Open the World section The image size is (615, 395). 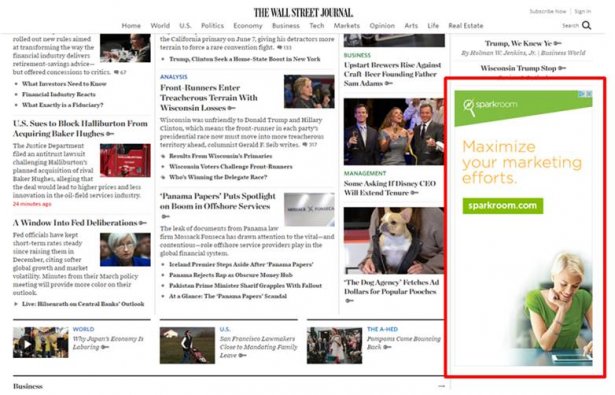click(160, 25)
